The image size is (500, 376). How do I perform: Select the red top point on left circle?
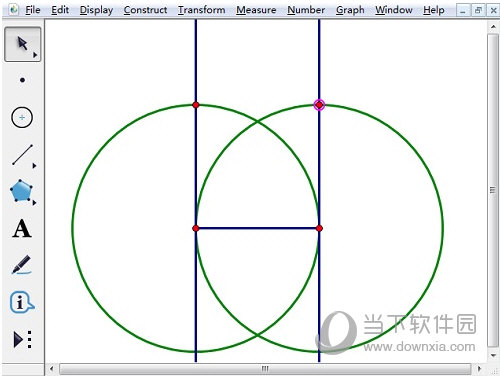tap(196, 105)
